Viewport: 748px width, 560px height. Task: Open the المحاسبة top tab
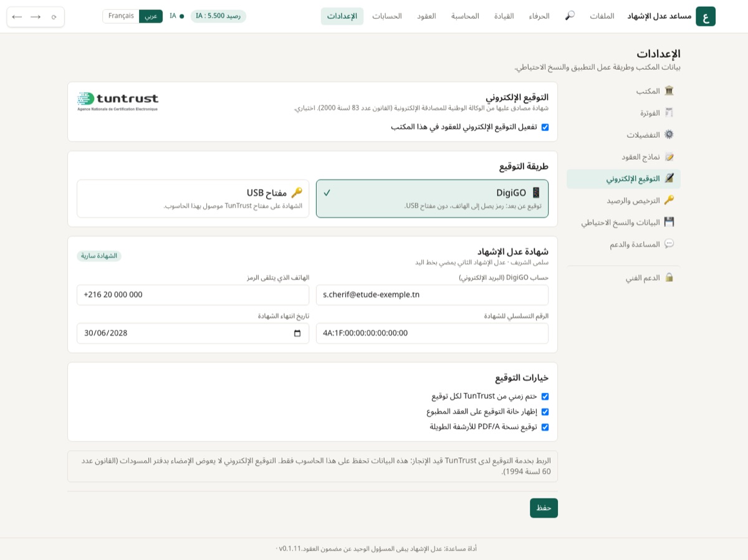(x=465, y=16)
